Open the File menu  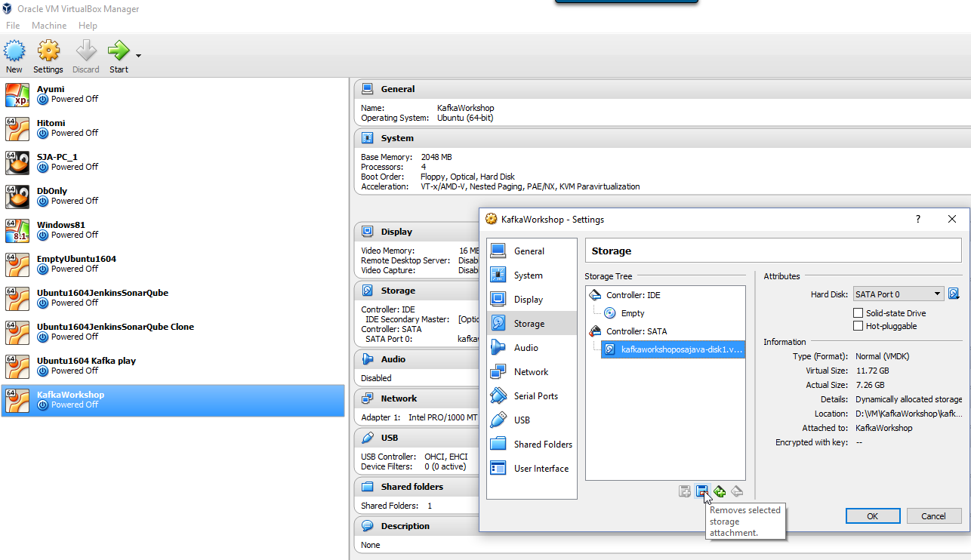pos(13,26)
